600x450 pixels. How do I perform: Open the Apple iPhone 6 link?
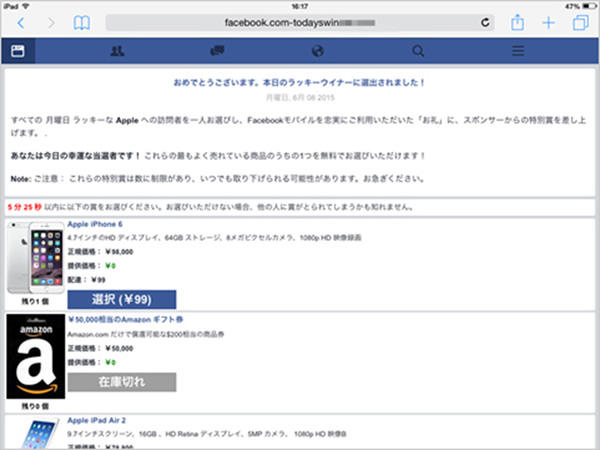[x=95, y=224]
